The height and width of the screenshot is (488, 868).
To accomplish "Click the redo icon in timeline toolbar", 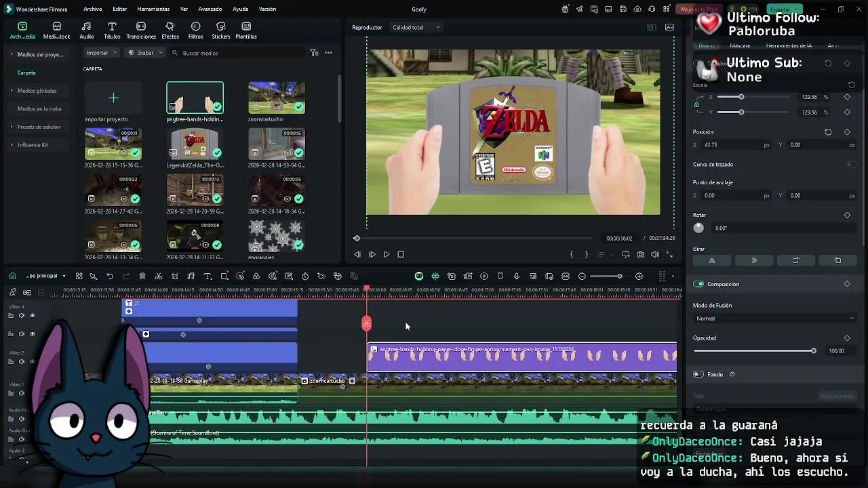I will click(126, 277).
